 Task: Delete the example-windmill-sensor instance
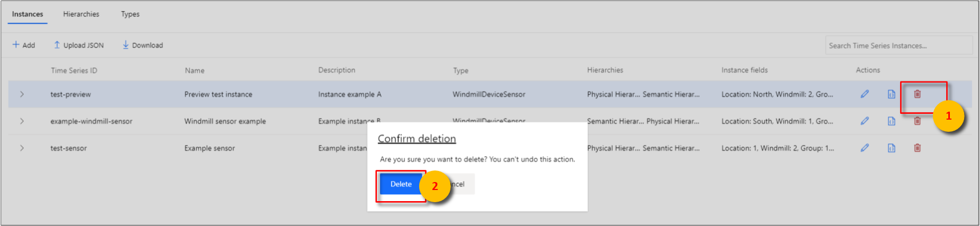tap(917, 121)
